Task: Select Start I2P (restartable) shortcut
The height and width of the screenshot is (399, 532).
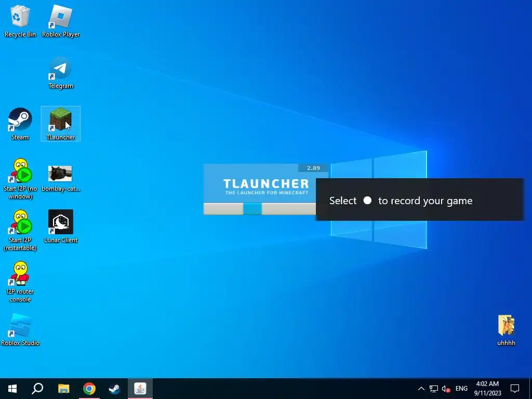Action: (20, 230)
